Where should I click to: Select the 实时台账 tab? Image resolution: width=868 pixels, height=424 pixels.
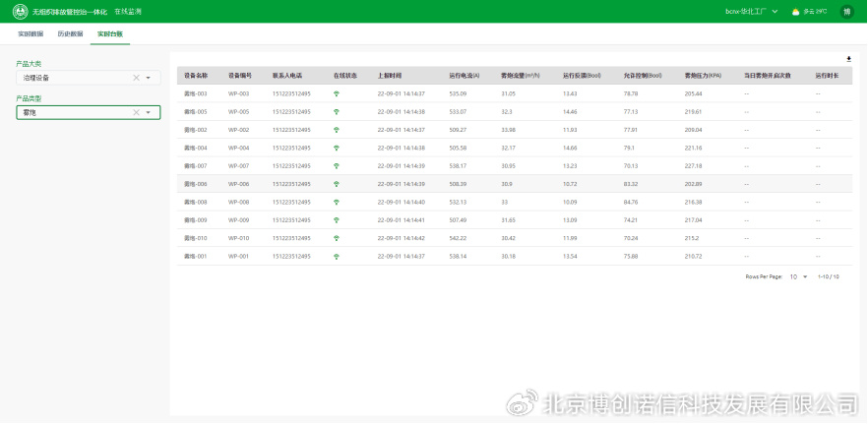tap(110, 34)
